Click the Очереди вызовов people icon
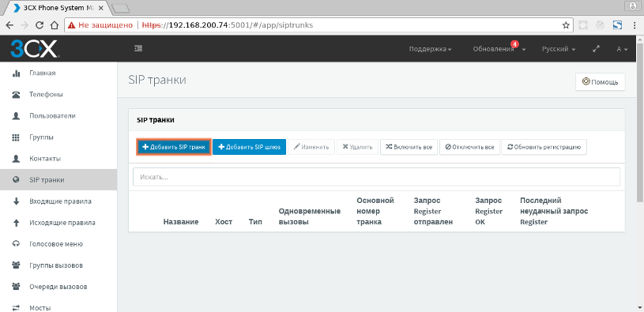Viewport: 644px width, 312px height. [16, 287]
